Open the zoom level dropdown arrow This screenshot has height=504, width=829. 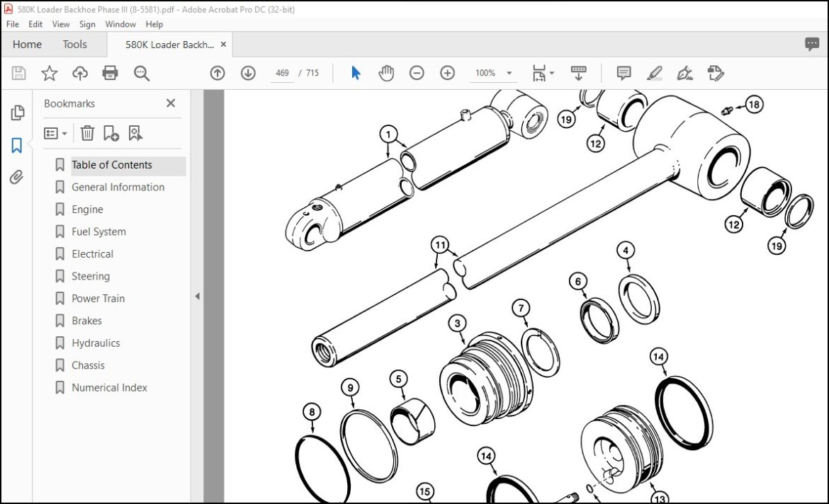pyautogui.click(x=509, y=73)
